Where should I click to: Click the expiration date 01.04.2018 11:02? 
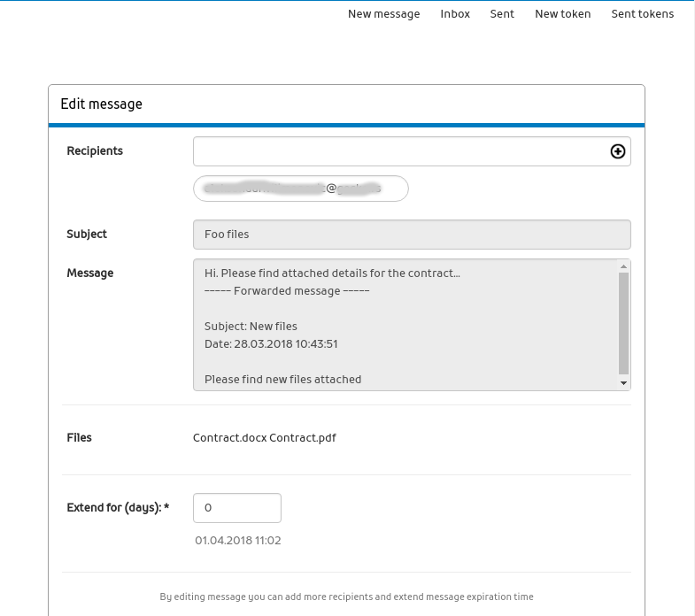coord(237,540)
